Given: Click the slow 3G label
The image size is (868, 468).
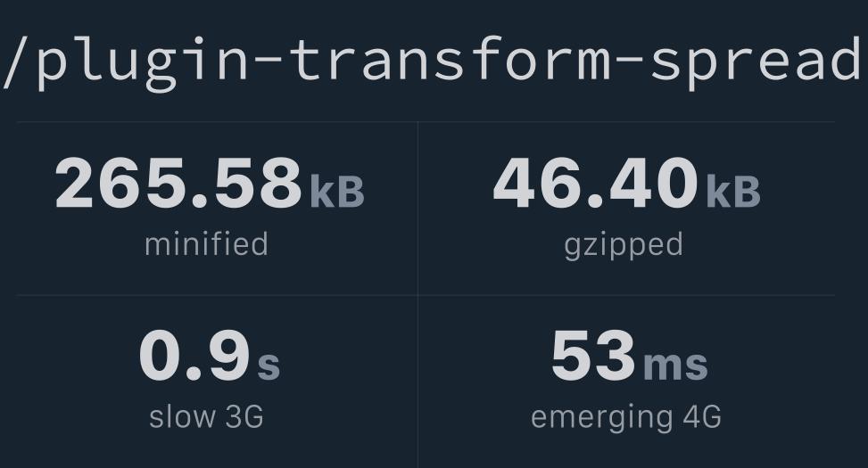Looking at the screenshot, I should [206, 416].
